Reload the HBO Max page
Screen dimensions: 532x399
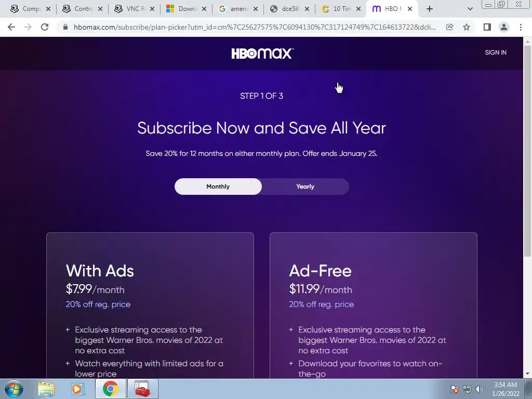click(45, 27)
